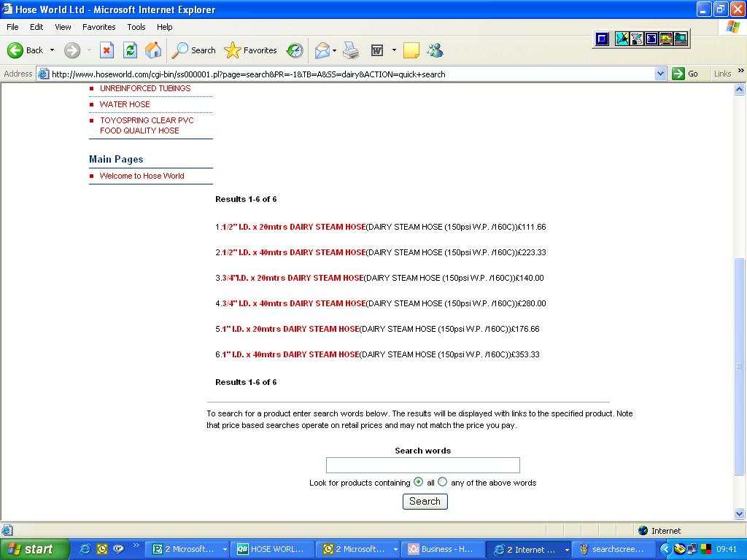The width and height of the screenshot is (747, 560).
Task: Open the History toolbar icon
Action: click(295, 50)
